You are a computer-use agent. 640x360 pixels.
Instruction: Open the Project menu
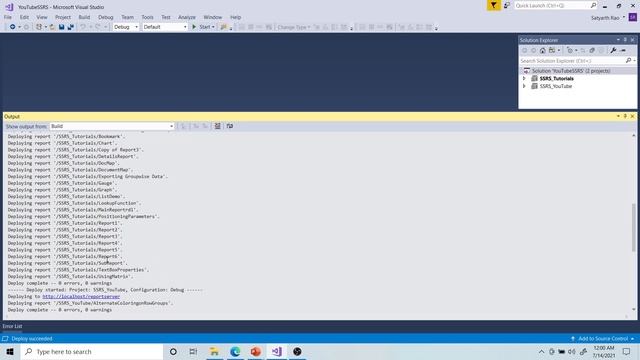coord(63,17)
